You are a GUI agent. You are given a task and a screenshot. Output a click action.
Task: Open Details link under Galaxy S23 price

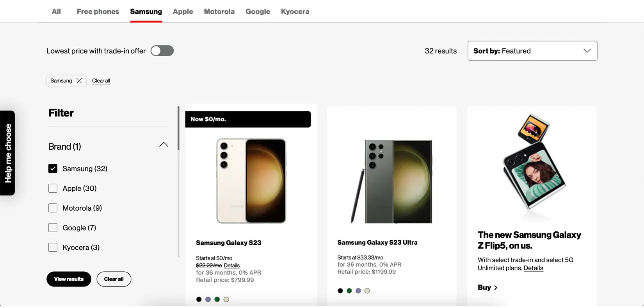coord(231,265)
